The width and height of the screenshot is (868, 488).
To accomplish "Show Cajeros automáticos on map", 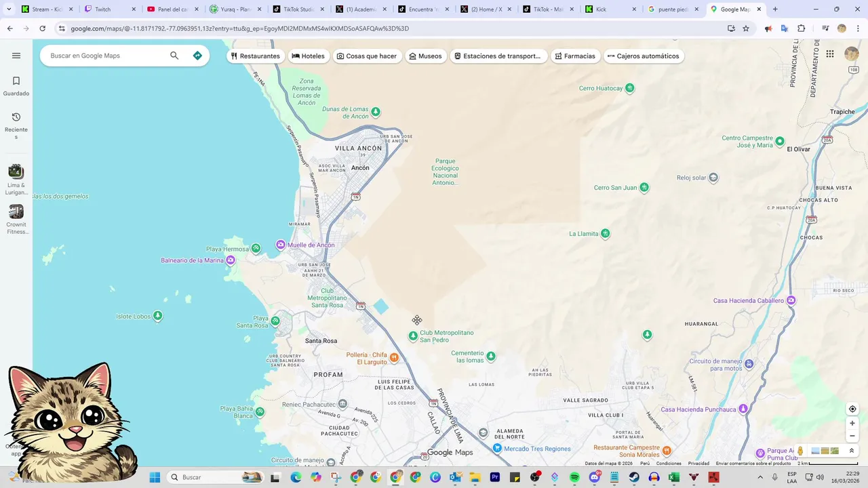I will [x=644, y=56].
